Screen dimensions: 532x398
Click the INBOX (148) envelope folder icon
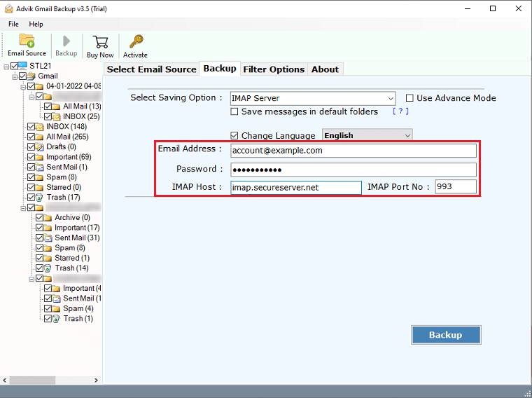point(40,127)
